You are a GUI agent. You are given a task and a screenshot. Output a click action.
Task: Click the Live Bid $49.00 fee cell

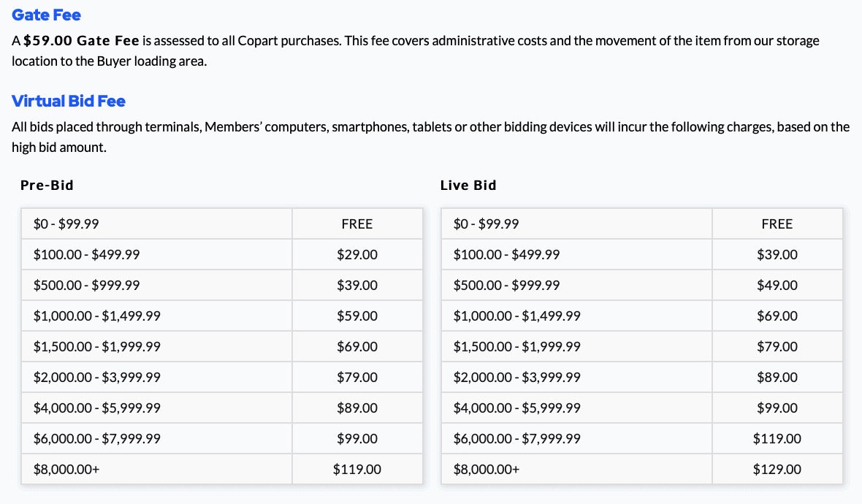777,286
